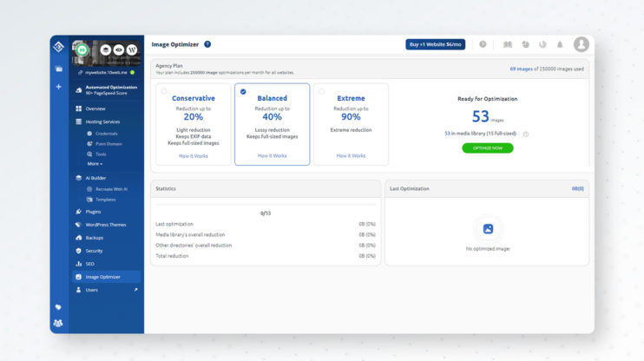The height and width of the screenshot is (361, 644).
Task: Open Templates under AI Builder
Action: [106, 200]
